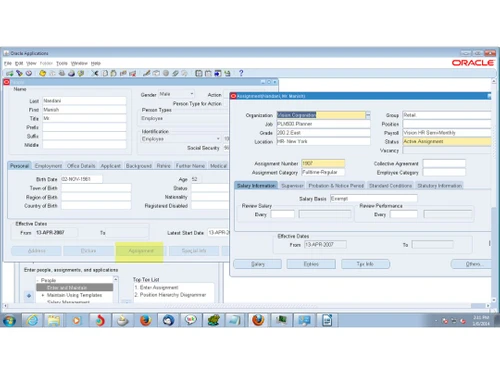This screenshot has height=375, width=500.
Task: Click the Cut scissors toolbar icon
Action: pos(95,73)
